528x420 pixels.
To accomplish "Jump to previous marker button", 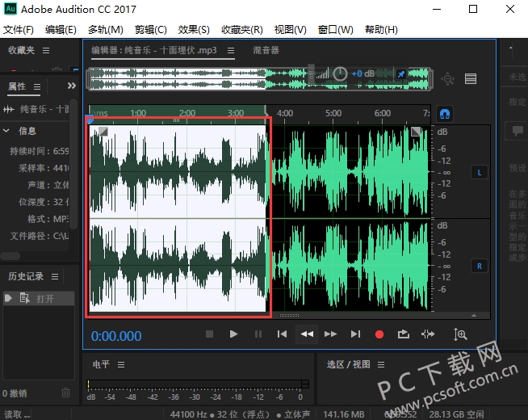I will tap(282, 334).
